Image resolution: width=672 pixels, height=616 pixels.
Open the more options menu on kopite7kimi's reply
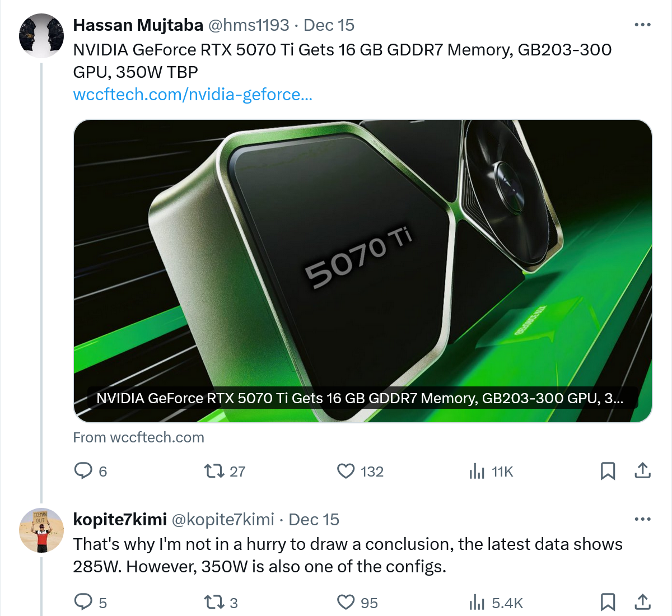point(642,518)
